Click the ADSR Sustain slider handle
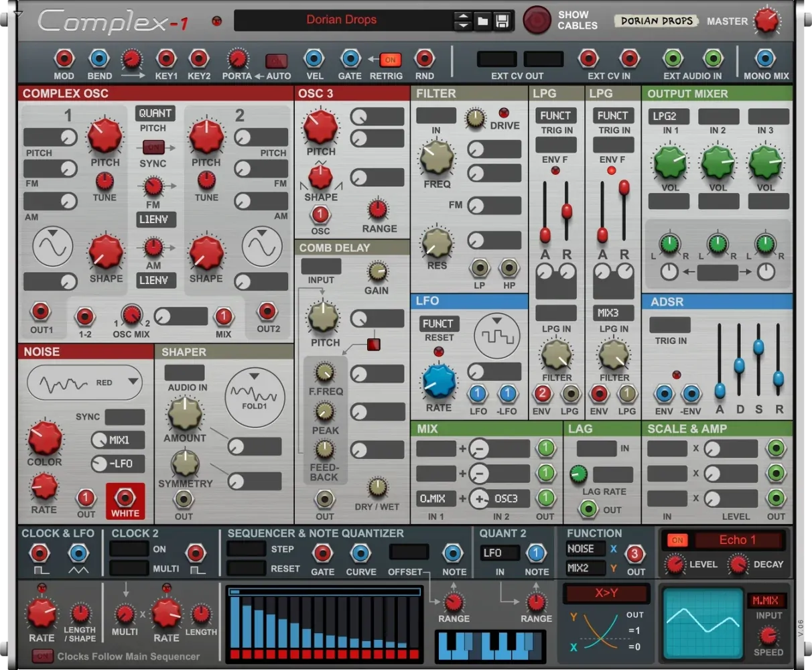Image resolution: width=812 pixels, height=670 pixels. pos(758,347)
